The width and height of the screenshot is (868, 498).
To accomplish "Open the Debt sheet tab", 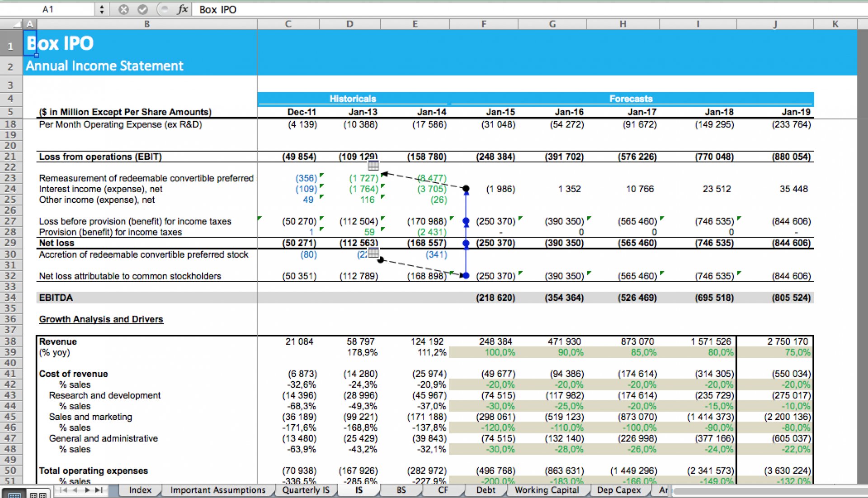I will click(x=486, y=490).
